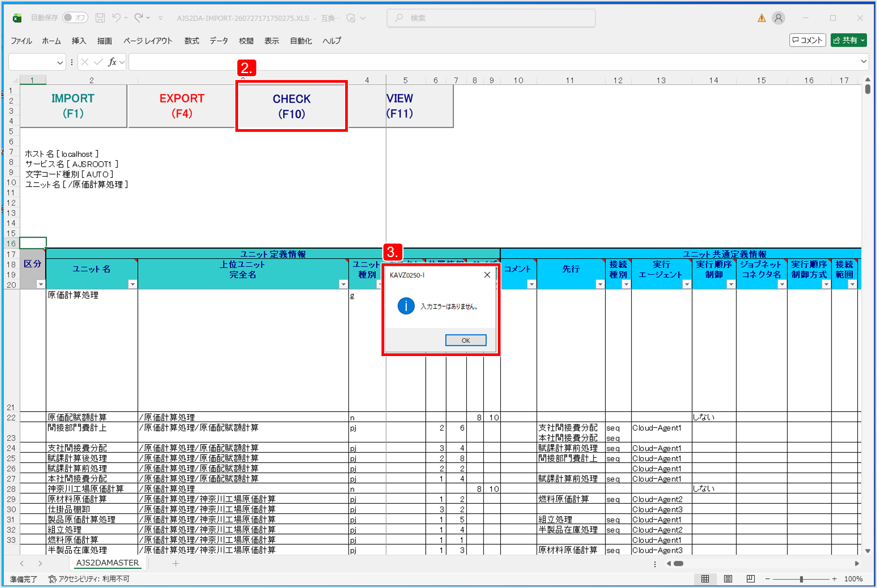Image resolution: width=877 pixels, height=588 pixels.
Task: Click the 検索 search box
Action: tap(491, 18)
